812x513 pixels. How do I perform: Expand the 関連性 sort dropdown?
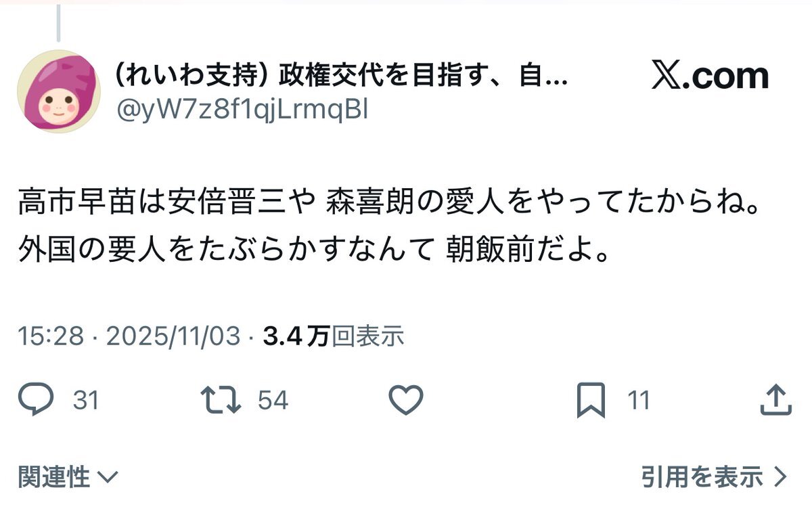[x=68, y=477]
